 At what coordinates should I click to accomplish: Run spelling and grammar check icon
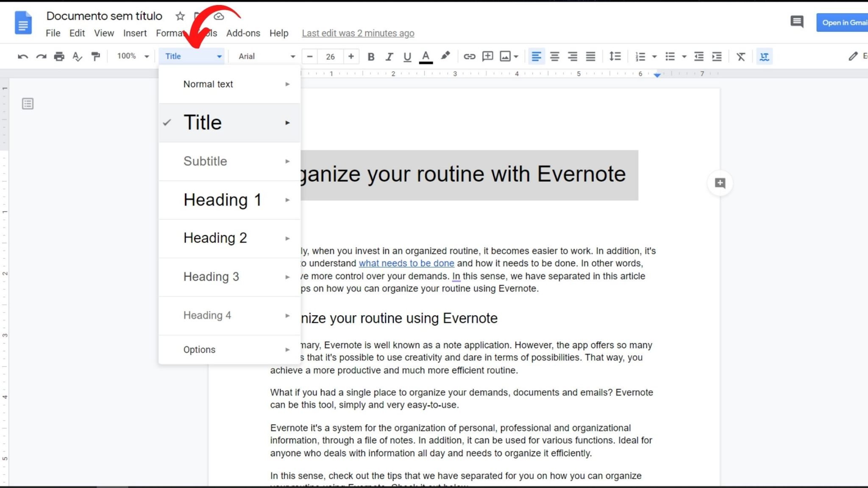pos(77,56)
